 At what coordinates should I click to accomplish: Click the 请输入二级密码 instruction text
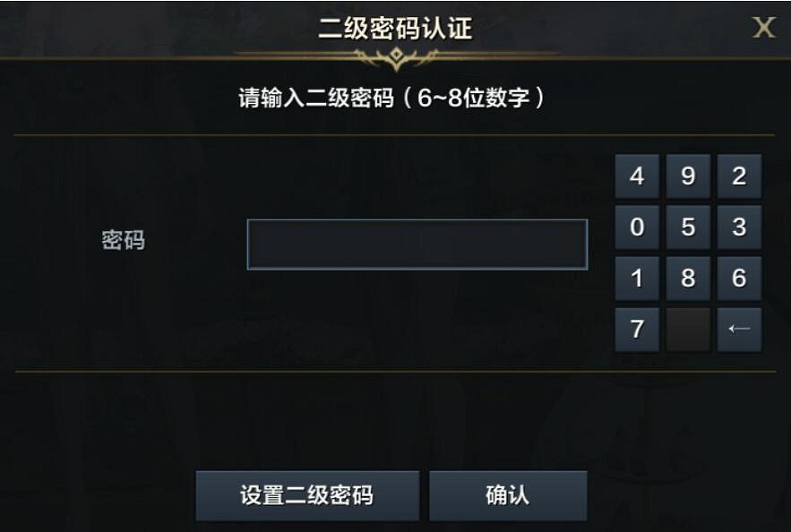(391, 99)
